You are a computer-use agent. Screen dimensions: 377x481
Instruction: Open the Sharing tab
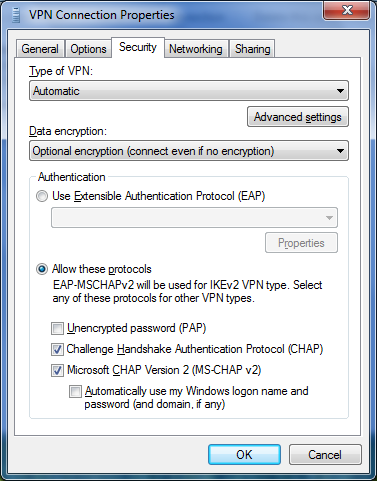252,49
